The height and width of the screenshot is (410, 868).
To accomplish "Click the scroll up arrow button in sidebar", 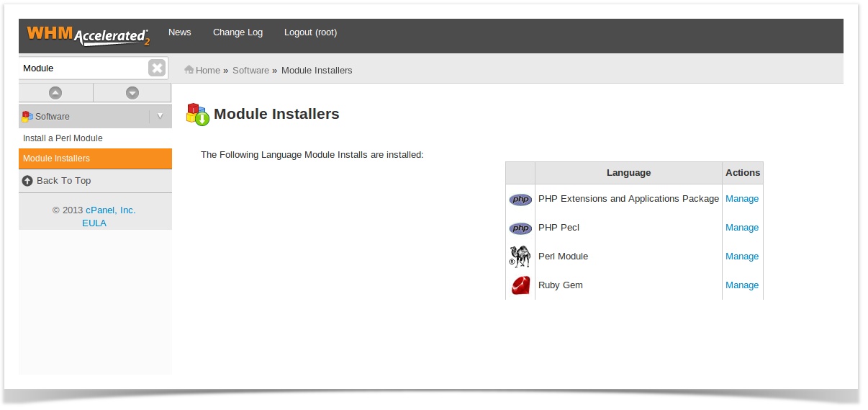I will click(x=55, y=93).
